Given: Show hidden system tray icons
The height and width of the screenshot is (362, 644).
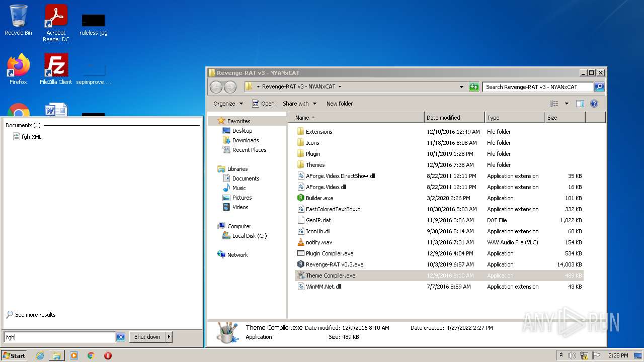Looking at the screenshot, I should (x=561, y=355).
